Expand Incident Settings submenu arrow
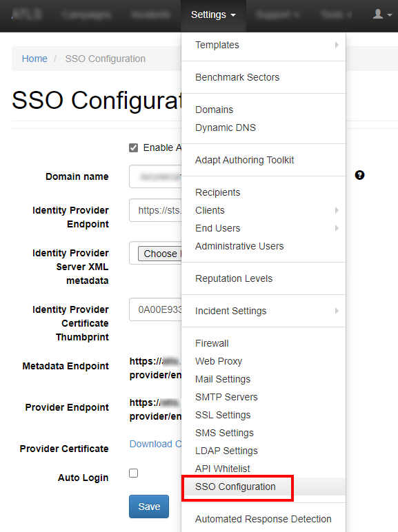 tap(337, 311)
